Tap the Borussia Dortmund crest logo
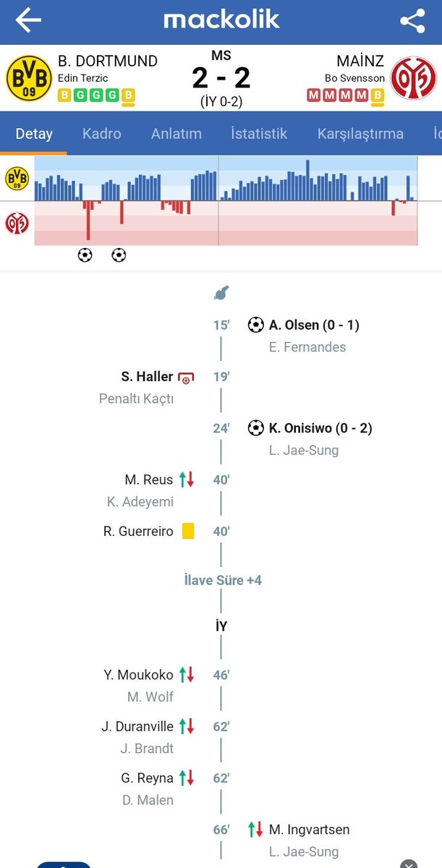Image resolution: width=442 pixels, height=868 pixels. (x=28, y=78)
